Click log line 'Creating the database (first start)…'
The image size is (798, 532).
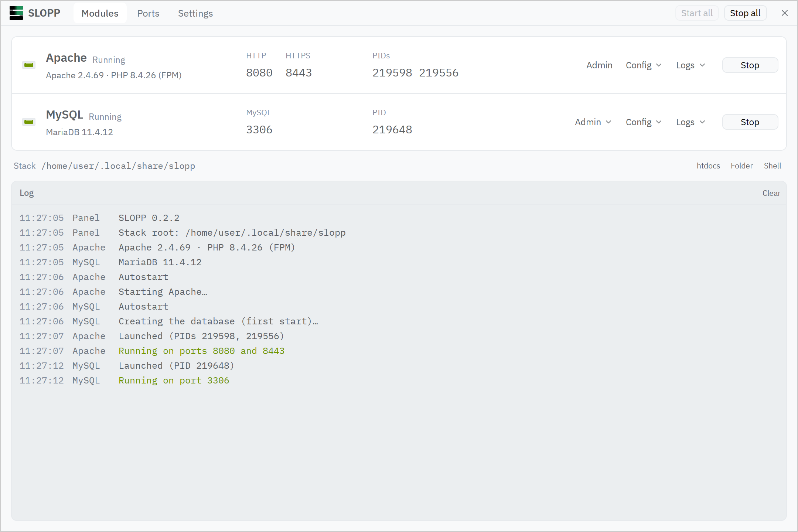218,321
